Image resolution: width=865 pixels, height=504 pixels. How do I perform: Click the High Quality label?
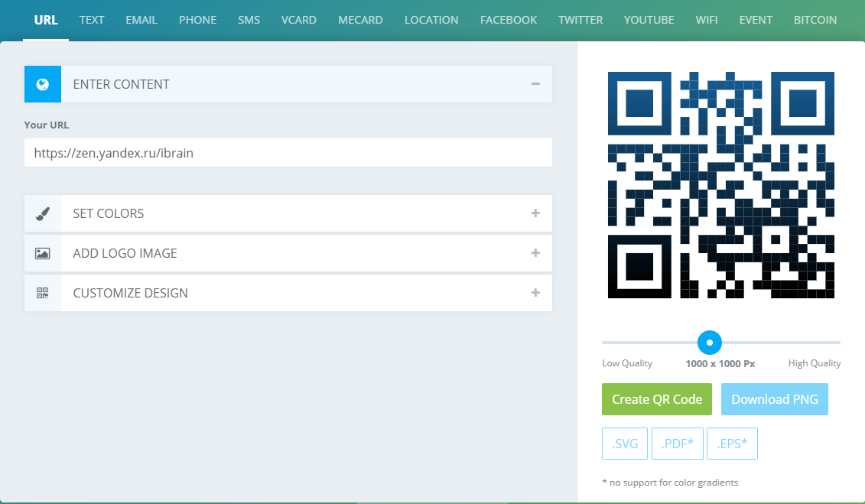[815, 363]
